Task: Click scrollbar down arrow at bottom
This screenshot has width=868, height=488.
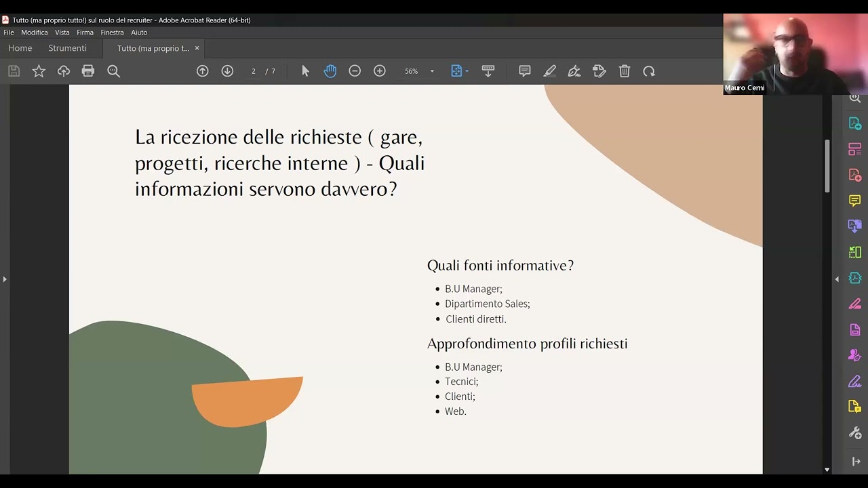Action: click(827, 469)
